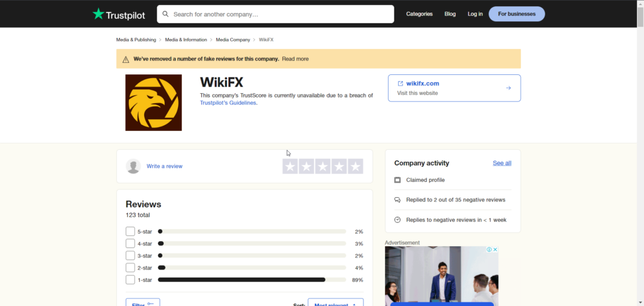Image resolution: width=644 pixels, height=306 pixels.
Task: Click the advertisement image
Action: tap(441, 276)
